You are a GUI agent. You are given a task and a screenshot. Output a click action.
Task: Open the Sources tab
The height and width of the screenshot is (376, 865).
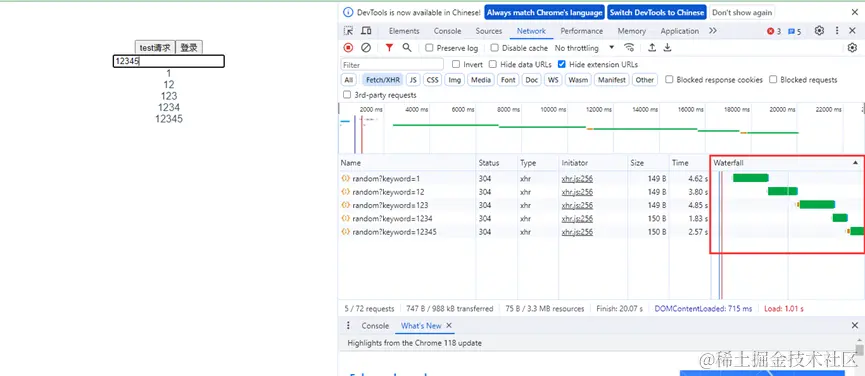click(x=489, y=31)
